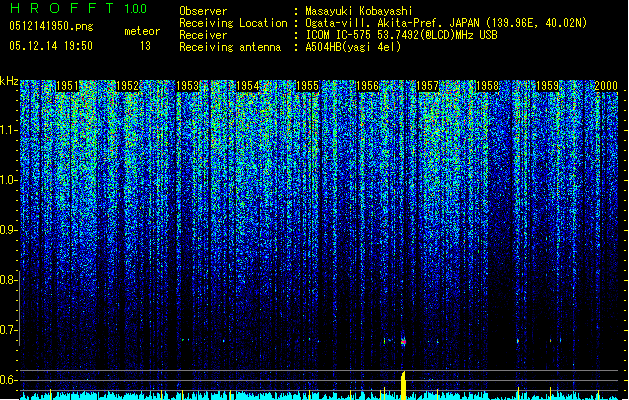Select the ICOM IC-575 receiver description
This screenshot has height=400, width=629.
pyautogui.click(x=402, y=35)
